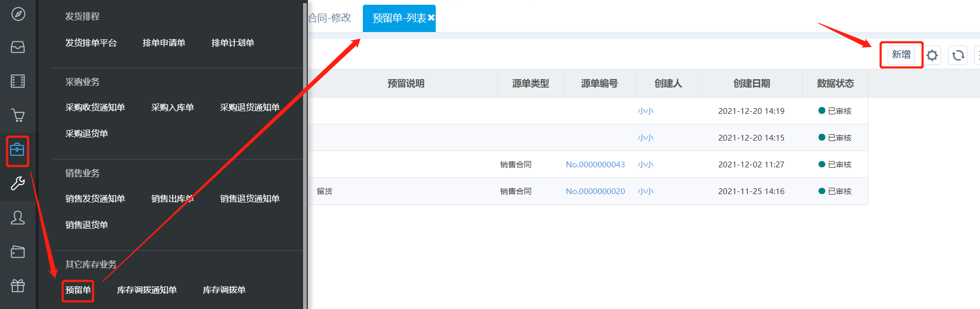Select date cell 2021-11-25 14:16
Viewport: 980px width, 309px height.
click(x=751, y=191)
